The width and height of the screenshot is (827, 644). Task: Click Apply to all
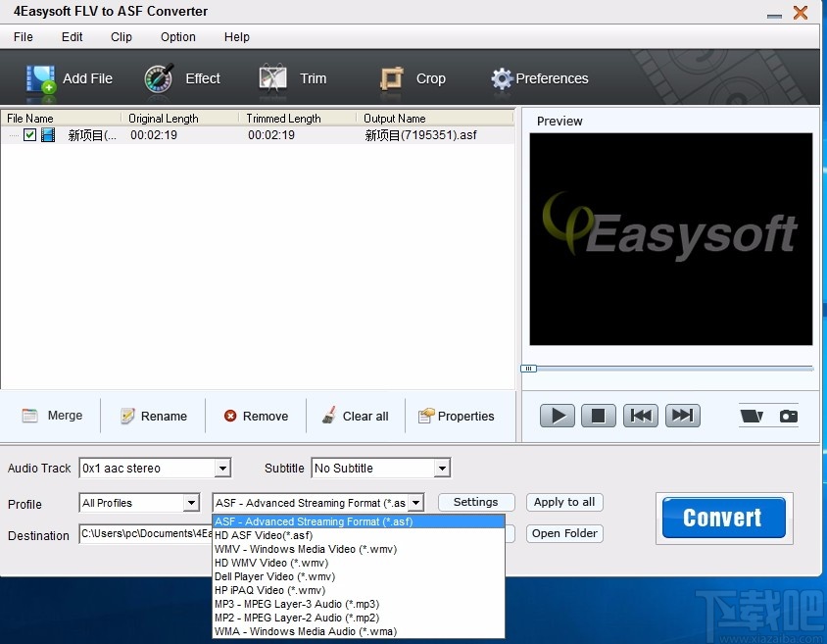[563, 502]
